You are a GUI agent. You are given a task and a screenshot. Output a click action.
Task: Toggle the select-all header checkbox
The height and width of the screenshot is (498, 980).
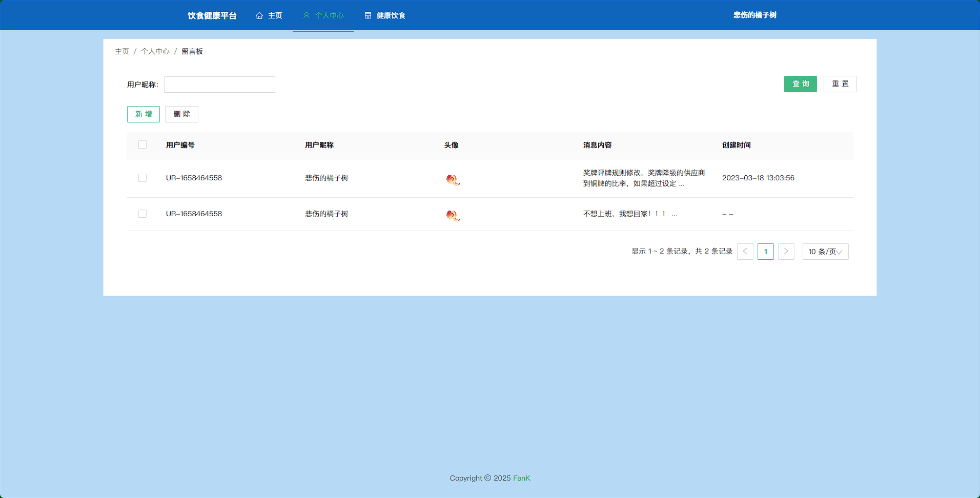(142, 145)
